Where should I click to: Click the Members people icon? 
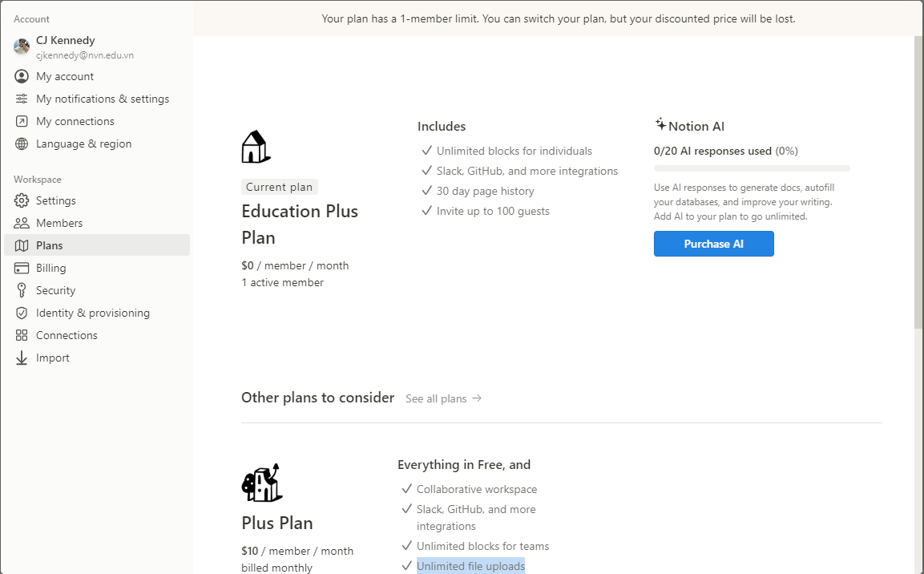click(x=21, y=223)
